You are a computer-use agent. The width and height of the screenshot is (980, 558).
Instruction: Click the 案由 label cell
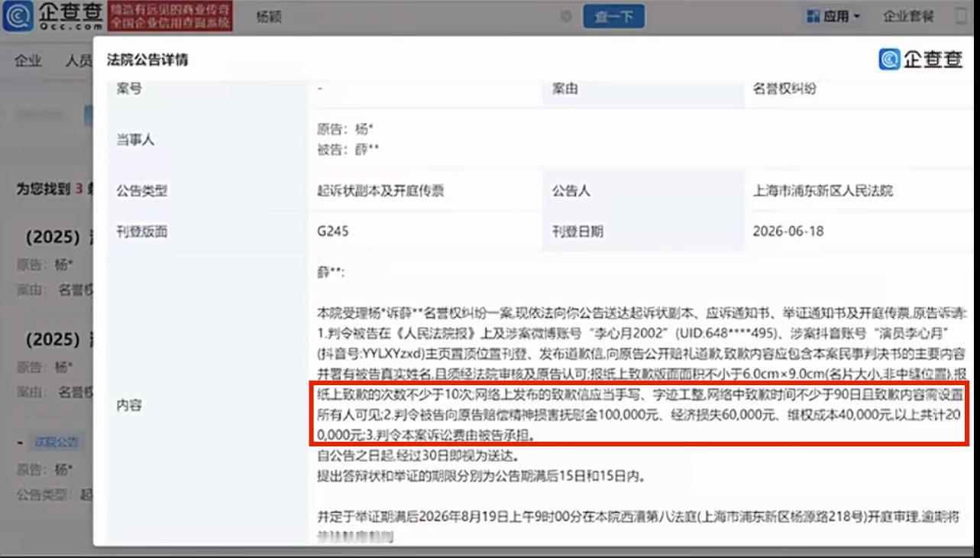pyautogui.click(x=564, y=89)
